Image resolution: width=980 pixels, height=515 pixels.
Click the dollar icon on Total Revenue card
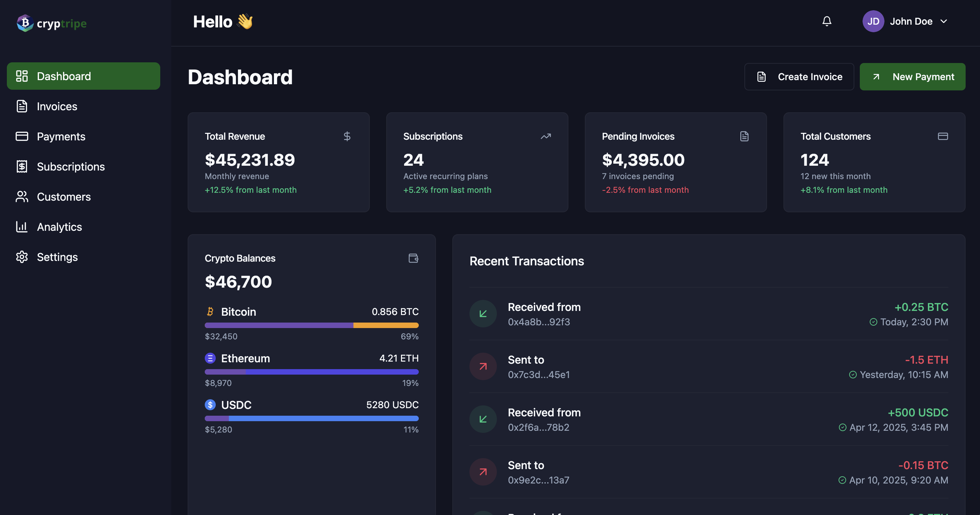click(347, 136)
